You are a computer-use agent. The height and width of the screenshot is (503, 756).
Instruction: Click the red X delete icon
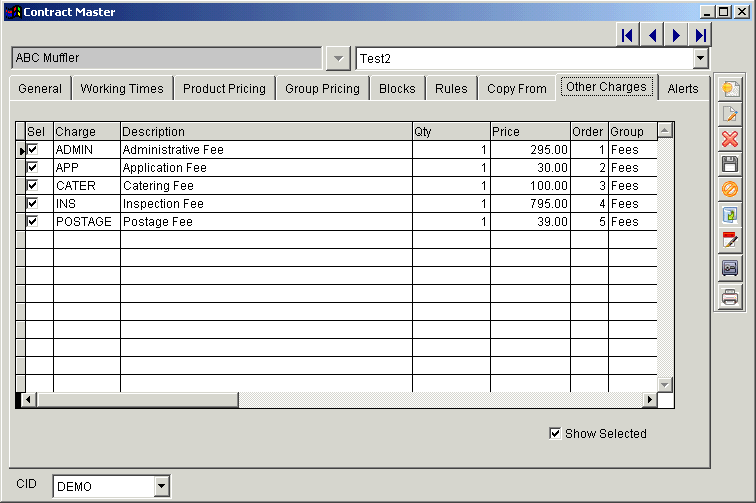click(730, 139)
